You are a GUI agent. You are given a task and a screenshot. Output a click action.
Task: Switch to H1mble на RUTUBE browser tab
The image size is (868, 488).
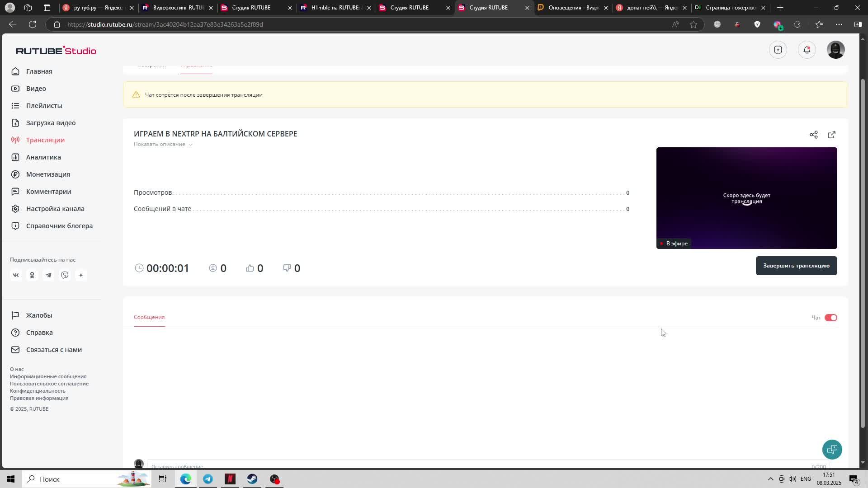coord(336,8)
